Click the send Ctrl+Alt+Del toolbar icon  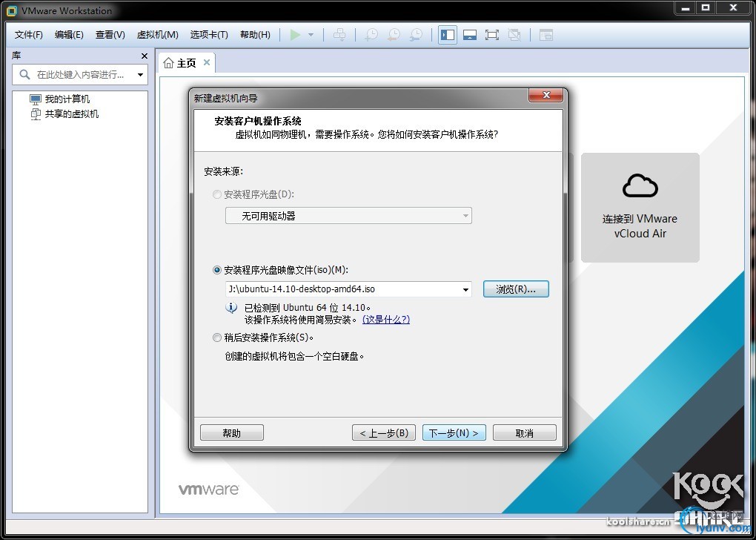339,35
